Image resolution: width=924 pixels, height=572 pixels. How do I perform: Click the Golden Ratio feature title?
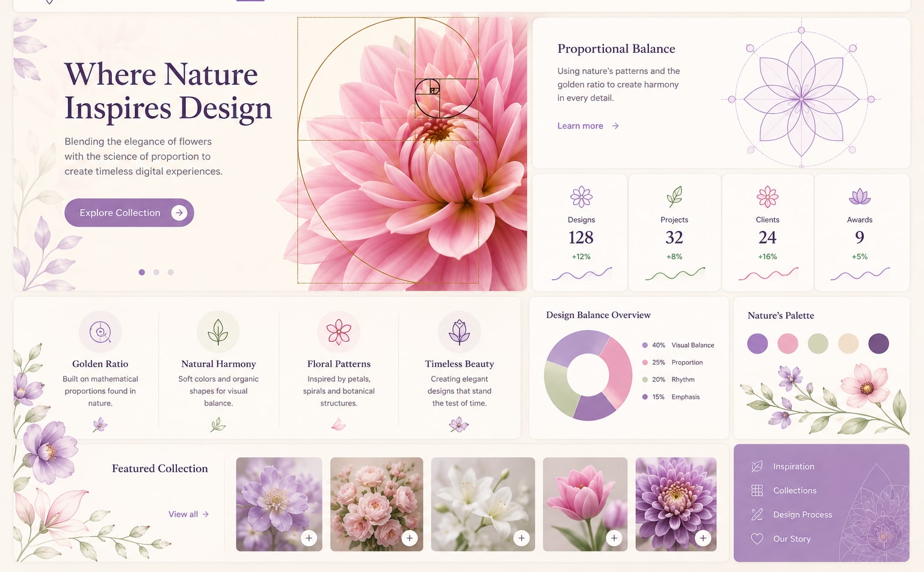[100, 364]
